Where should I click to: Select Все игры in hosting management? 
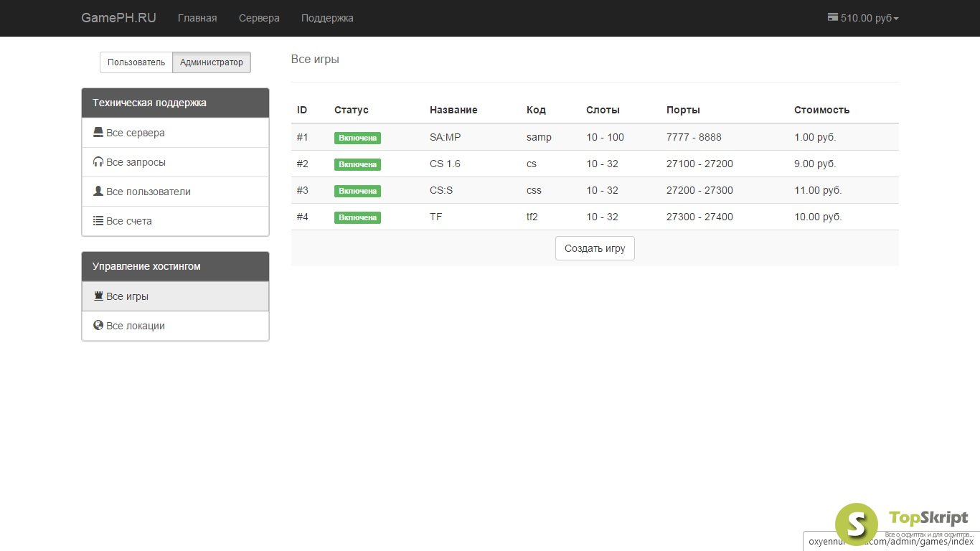pos(176,296)
